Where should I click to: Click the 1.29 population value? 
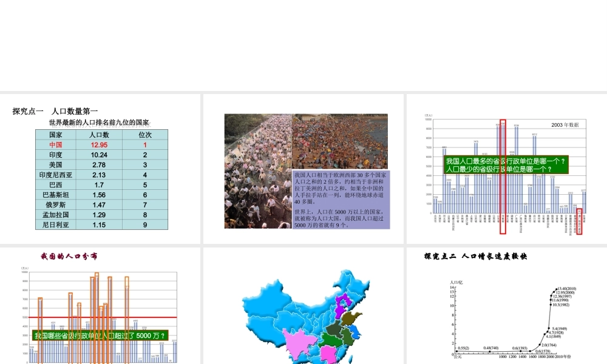[x=99, y=215]
